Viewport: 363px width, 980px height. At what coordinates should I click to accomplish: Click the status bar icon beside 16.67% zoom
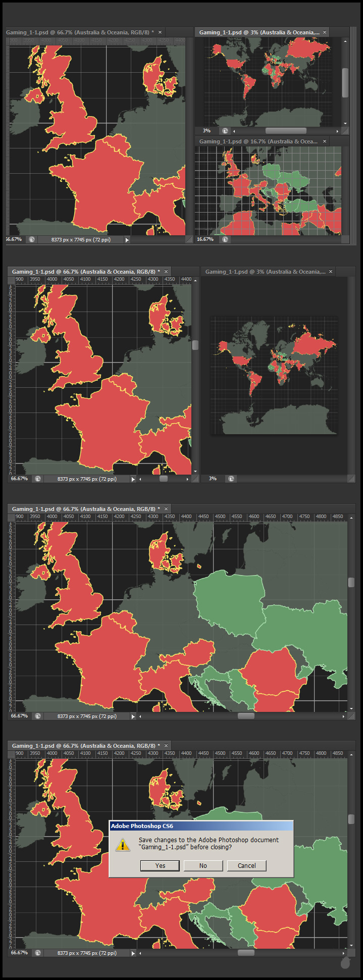225,239
